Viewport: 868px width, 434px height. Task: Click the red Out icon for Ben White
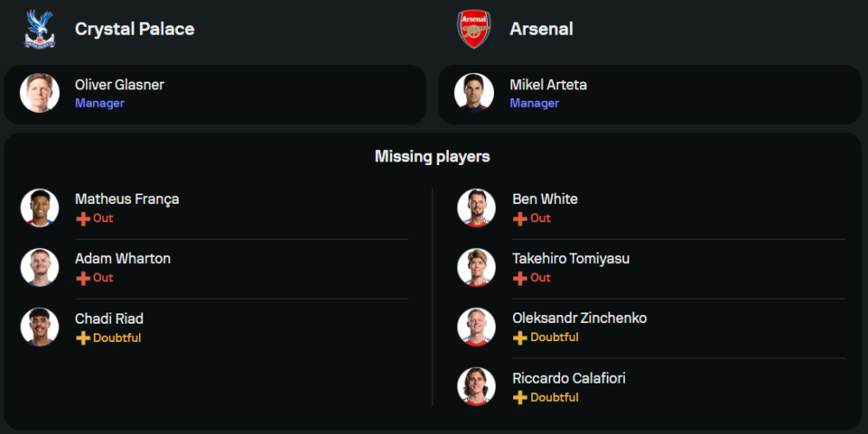pos(520,219)
